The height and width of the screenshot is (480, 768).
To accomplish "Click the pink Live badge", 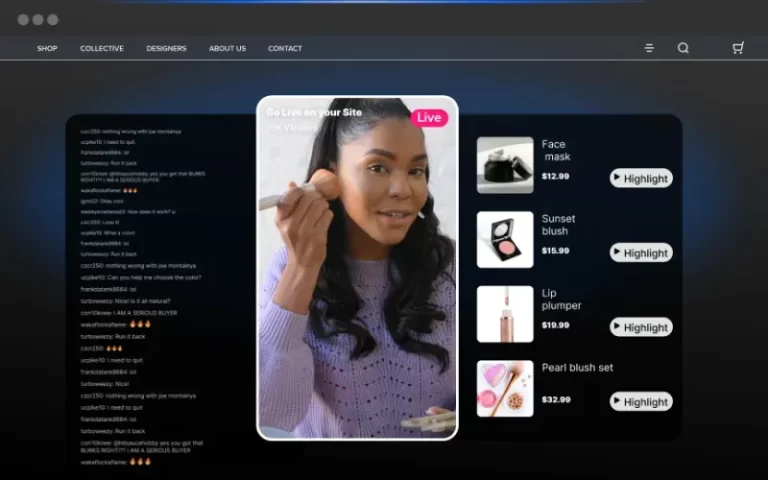I will coord(429,118).
